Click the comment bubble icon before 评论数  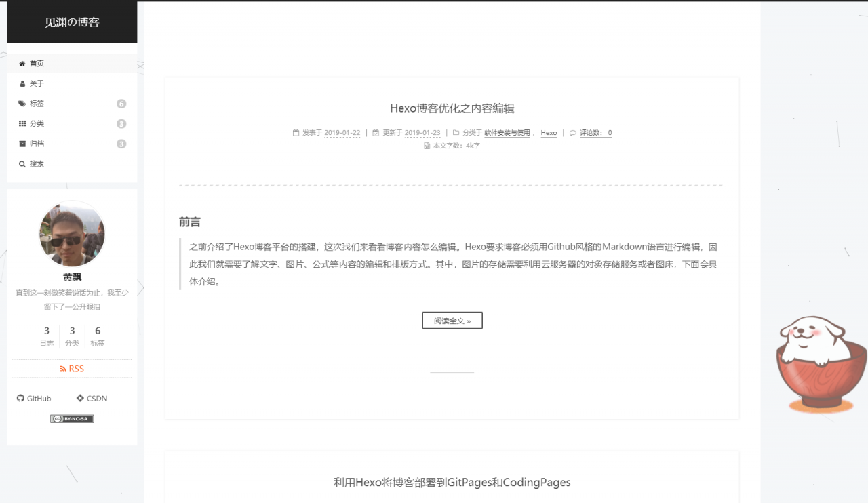[573, 133]
